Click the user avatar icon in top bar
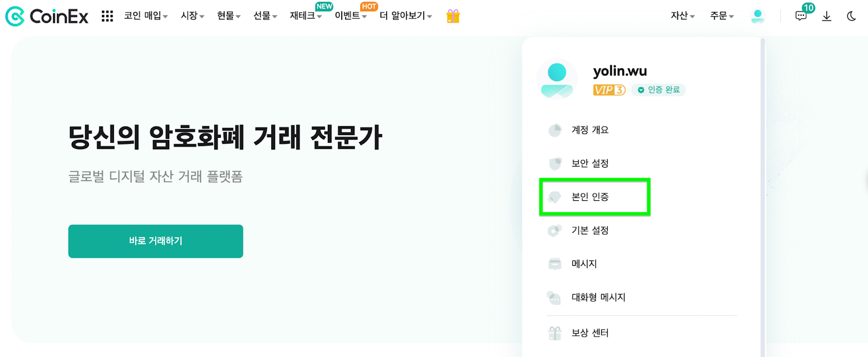 tap(758, 16)
